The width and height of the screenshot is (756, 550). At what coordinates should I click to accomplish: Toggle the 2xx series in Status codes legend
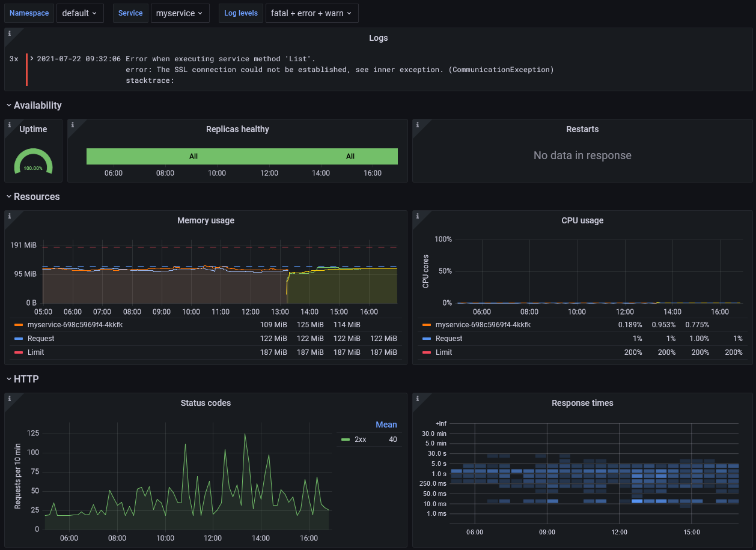tap(361, 440)
